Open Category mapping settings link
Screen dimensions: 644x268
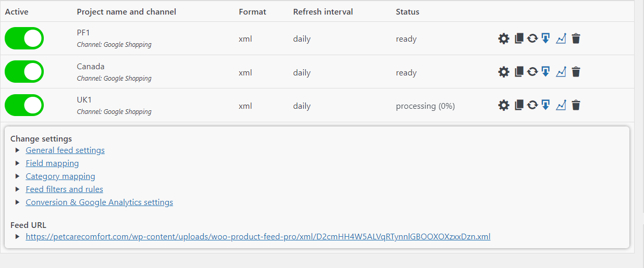[x=60, y=176]
